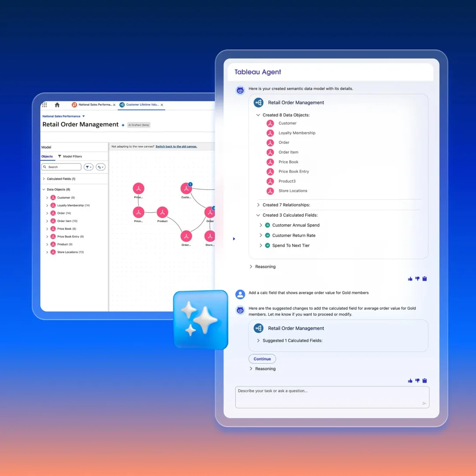Click Product3 in agent list
This screenshot has height=476, width=476.
coord(287,181)
